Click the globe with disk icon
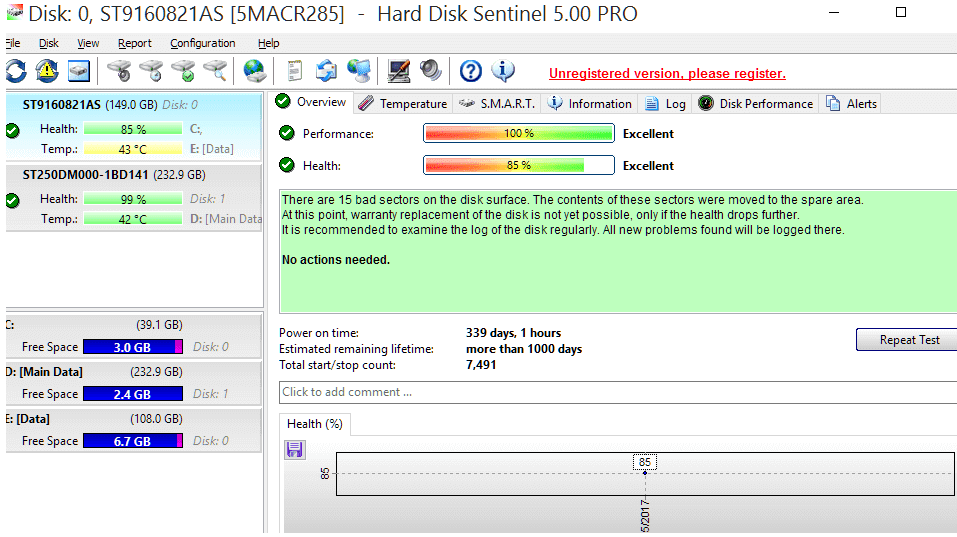Image resolution: width=957 pixels, height=537 pixels. [x=255, y=71]
